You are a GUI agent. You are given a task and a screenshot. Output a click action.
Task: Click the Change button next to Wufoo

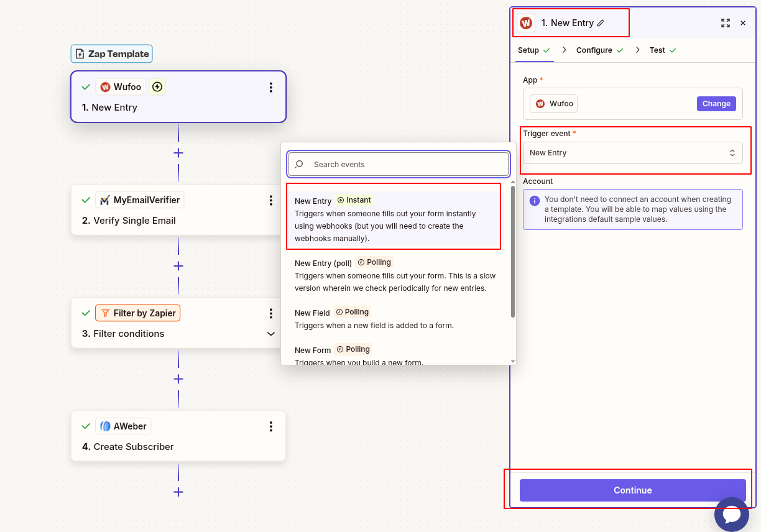click(x=716, y=103)
